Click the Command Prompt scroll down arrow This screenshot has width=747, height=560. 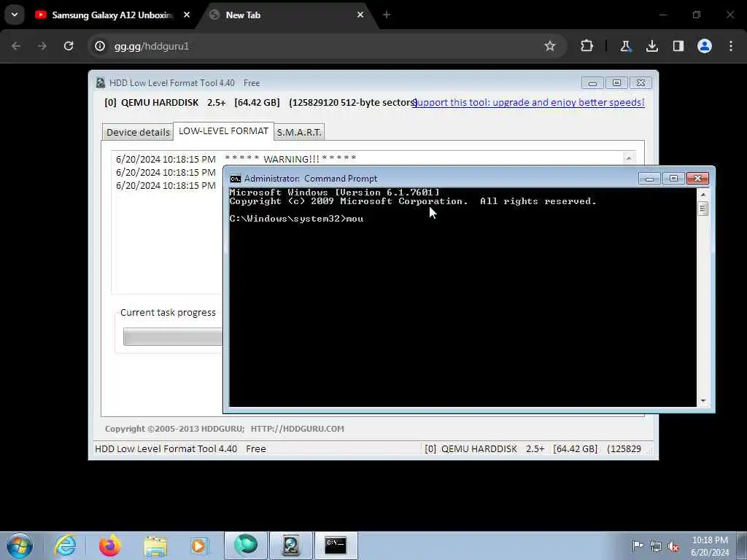pyautogui.click(x=703, y=401)
